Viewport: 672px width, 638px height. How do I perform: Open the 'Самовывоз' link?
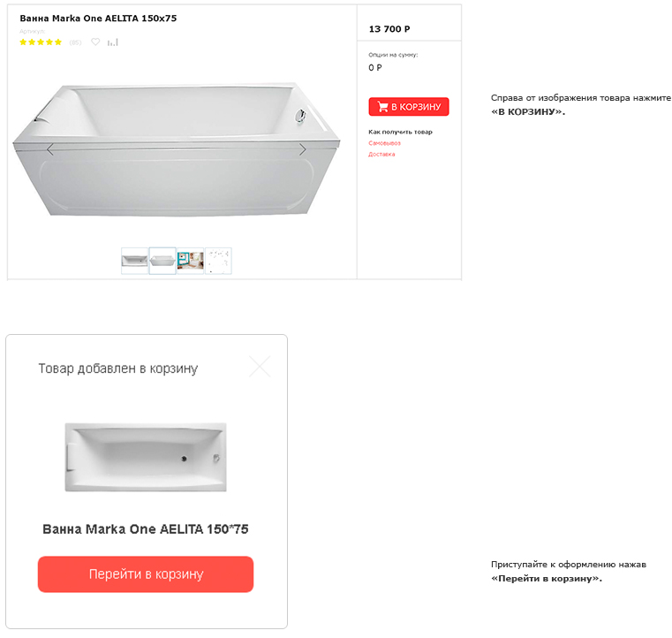(x=384, y=143)
